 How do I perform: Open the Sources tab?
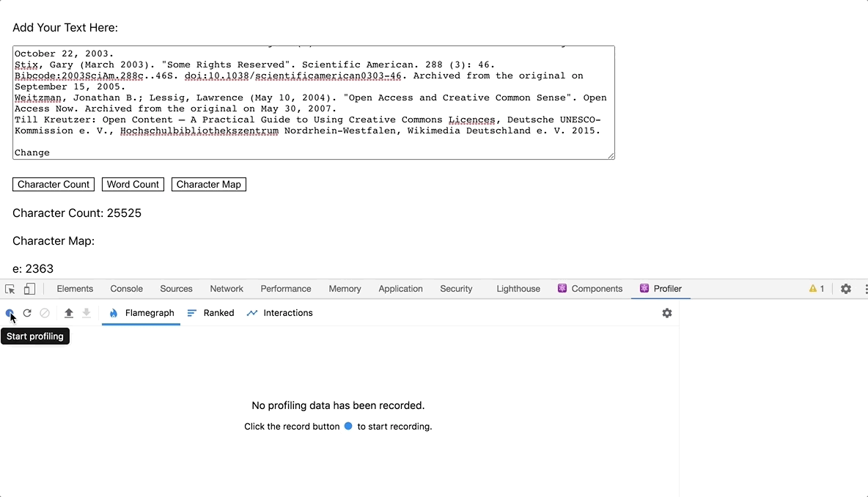176,289
